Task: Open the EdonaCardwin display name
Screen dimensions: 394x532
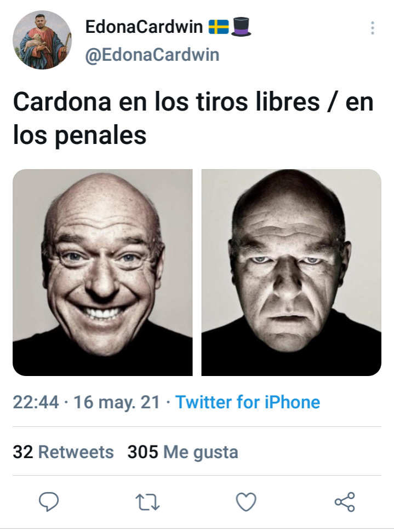Action: [x=144, y=27]
